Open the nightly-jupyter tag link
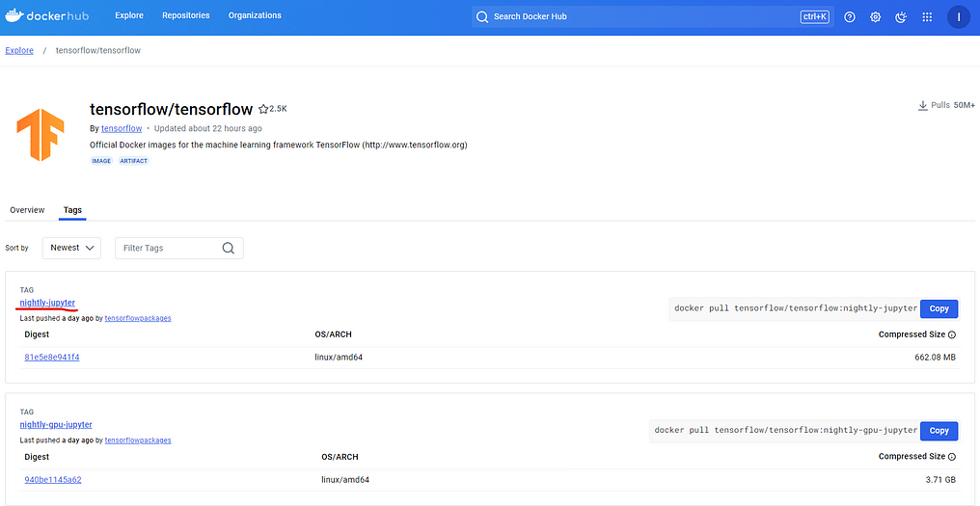 (47, 303)
